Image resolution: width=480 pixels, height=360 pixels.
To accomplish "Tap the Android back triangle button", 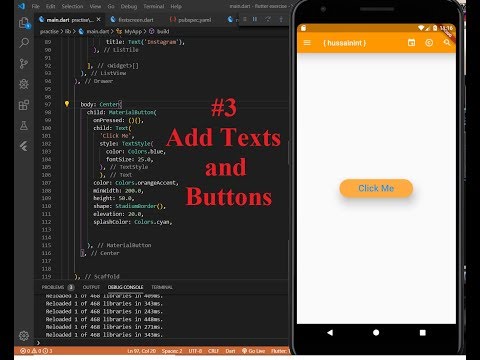I will tap(330, 332).
